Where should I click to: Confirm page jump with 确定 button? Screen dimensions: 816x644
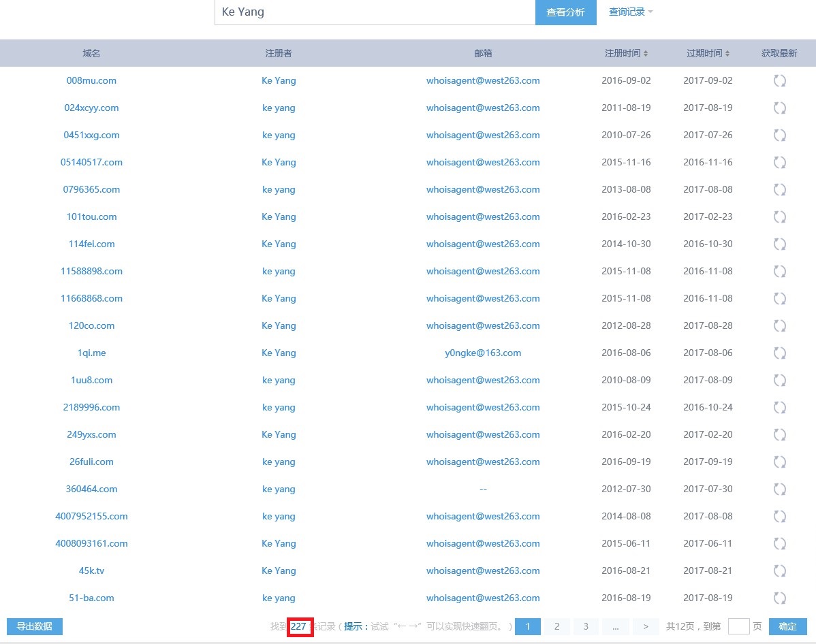pyautogui.click(x=787, y=626)
